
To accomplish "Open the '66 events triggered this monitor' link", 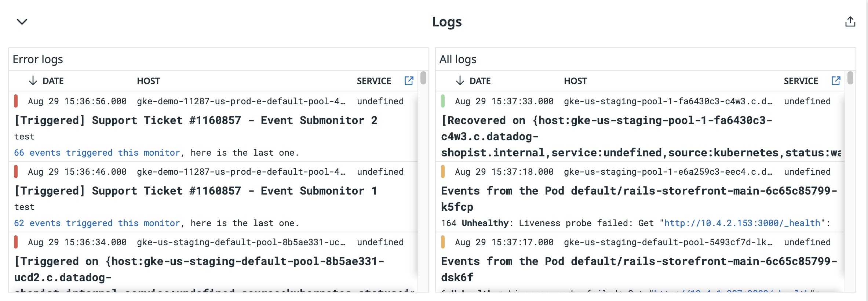I will 97,153.
